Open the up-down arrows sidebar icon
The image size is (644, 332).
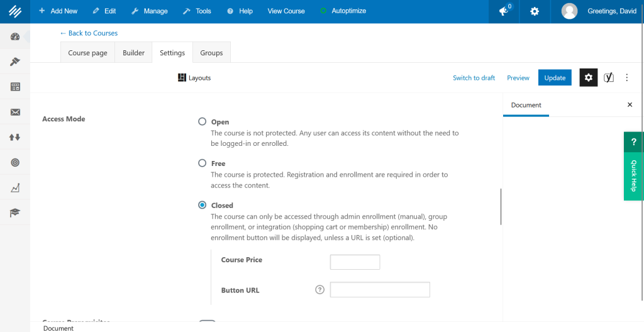tap(15, 137)
